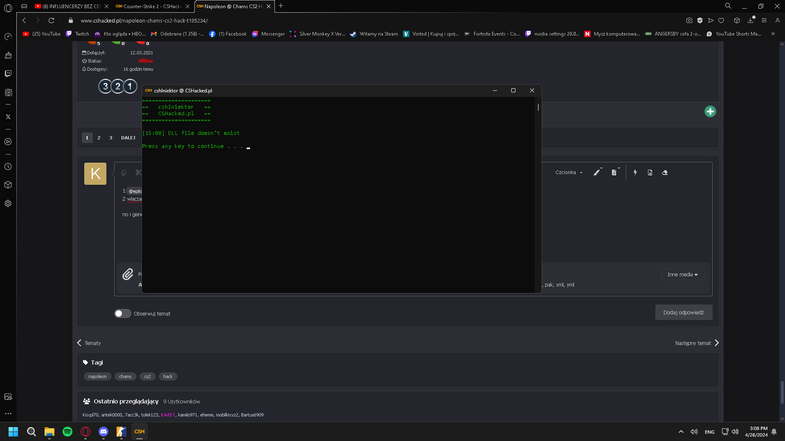Click the browser address bar URL
Viewport: 785px width, 441px height.
coord(144,20)
